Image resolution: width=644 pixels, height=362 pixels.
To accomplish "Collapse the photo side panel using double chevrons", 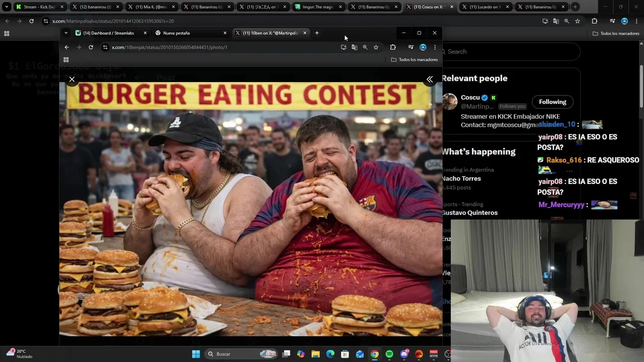I will click(430, 79).
